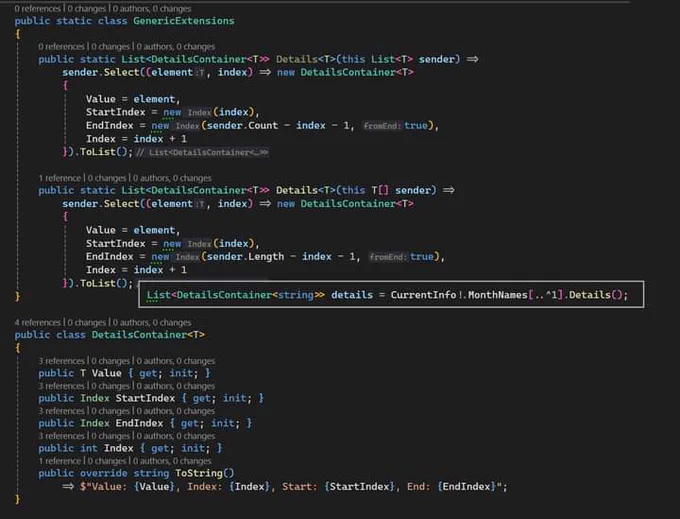Click the 'T[]' parameter type in second Details
680x519 pixels.
(380, 190)
